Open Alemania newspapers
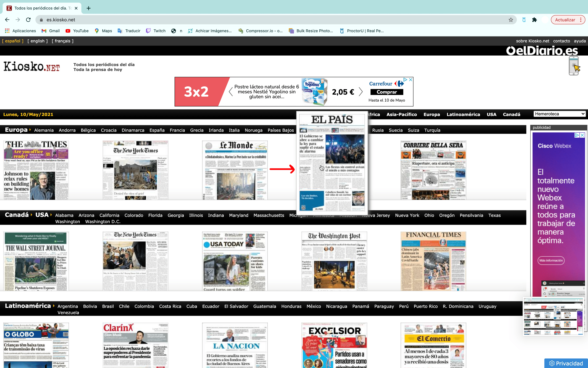588x368 pixels. [x=44, y=130]
